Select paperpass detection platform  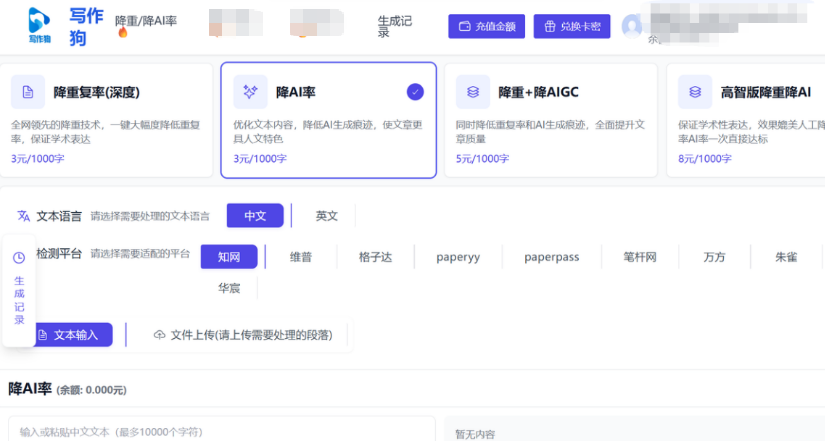click(x=551, y=257)
